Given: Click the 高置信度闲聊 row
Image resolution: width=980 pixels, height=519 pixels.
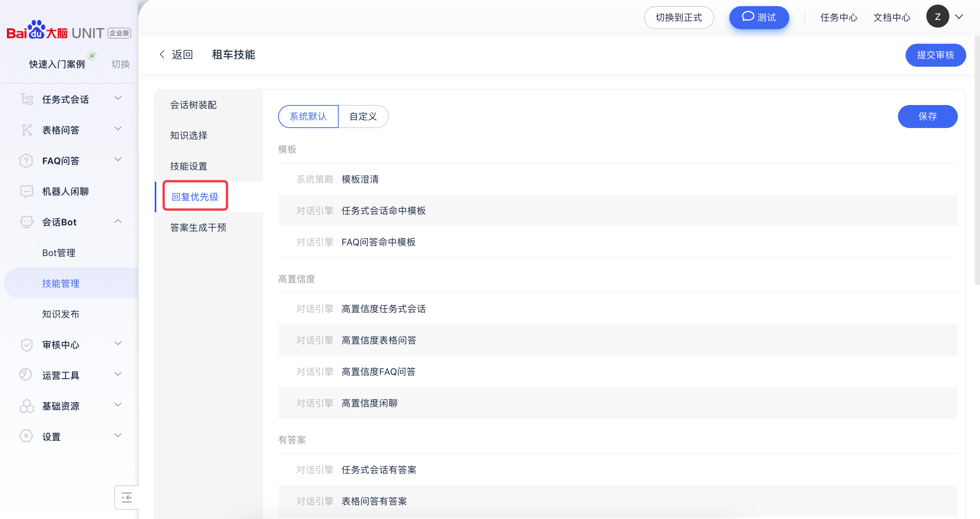Looking at the screenshot, I should [x=618, y=403].
